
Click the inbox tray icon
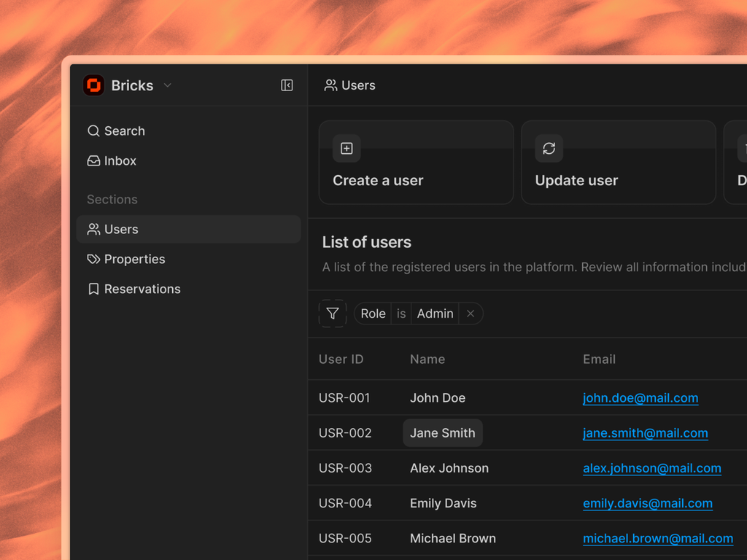pyautogui.click(x=93, y=161)
